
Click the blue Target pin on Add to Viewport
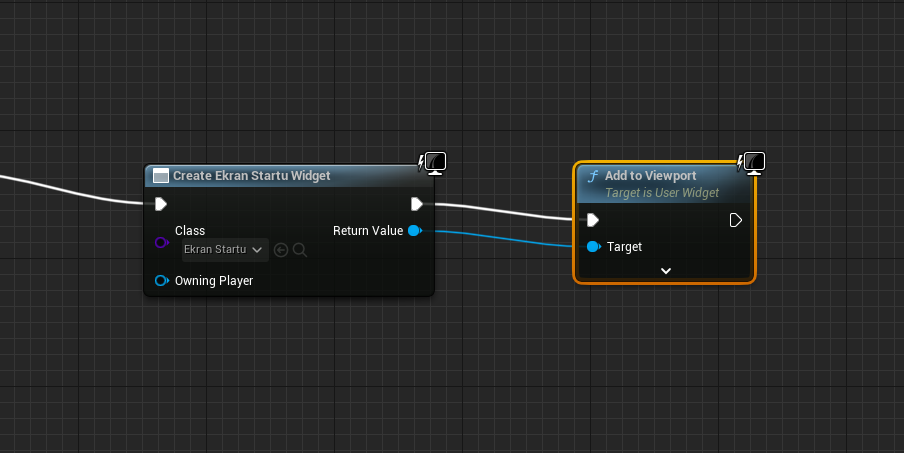coord(593,246)
